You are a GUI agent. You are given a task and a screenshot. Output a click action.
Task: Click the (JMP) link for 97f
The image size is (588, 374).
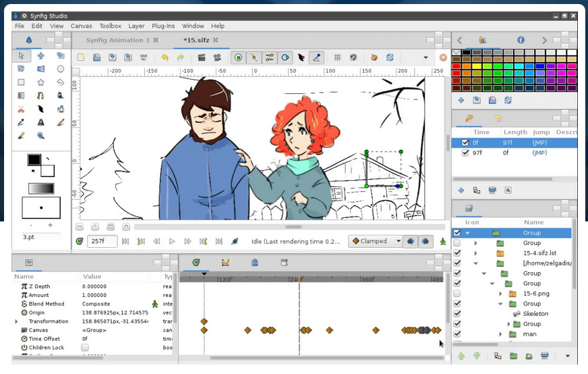[x=539, y=153]
